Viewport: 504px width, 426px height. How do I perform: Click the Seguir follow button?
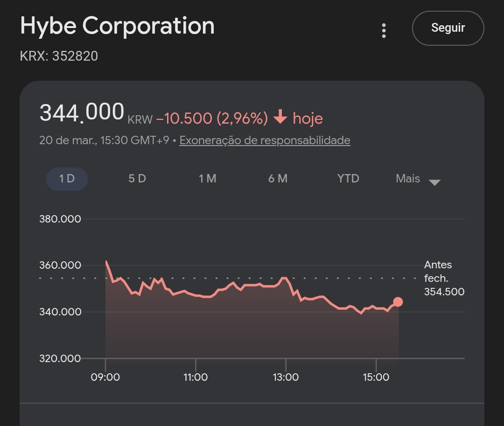pos(448,28)
